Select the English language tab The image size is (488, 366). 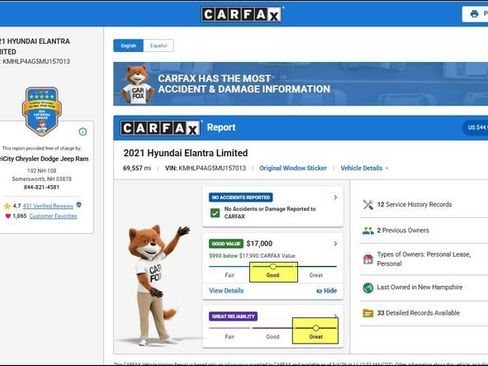(128, 46)
